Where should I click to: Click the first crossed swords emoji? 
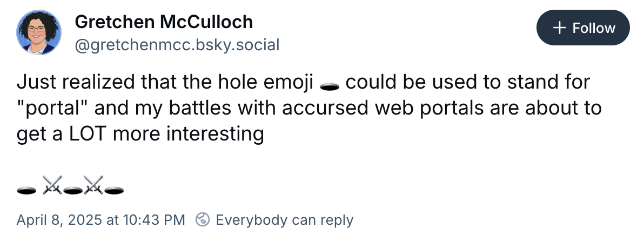coord(52,188)
